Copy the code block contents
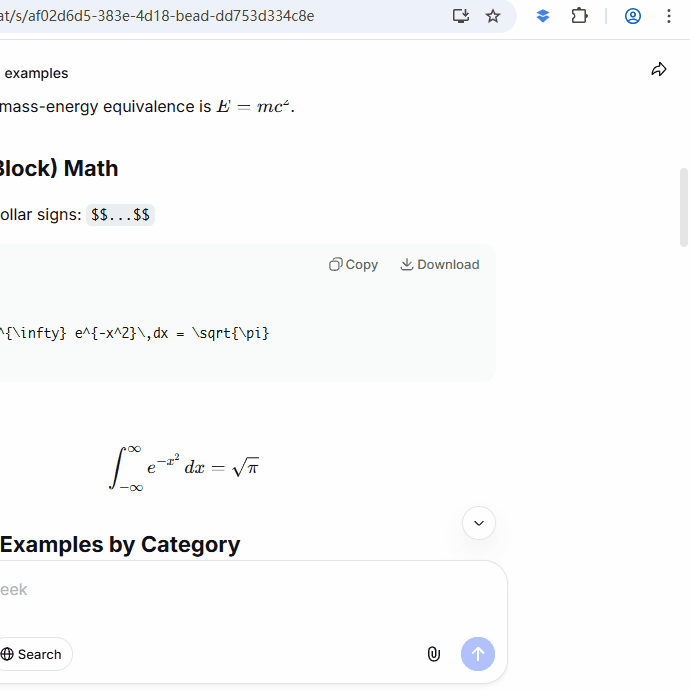The image size is (690, 692). pyautogui.click(x=354, y=264)
